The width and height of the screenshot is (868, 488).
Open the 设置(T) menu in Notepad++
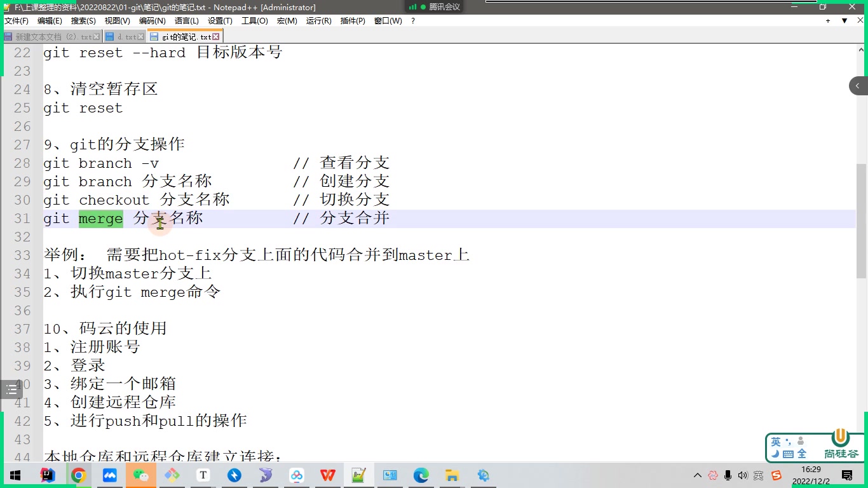(220, 20)
